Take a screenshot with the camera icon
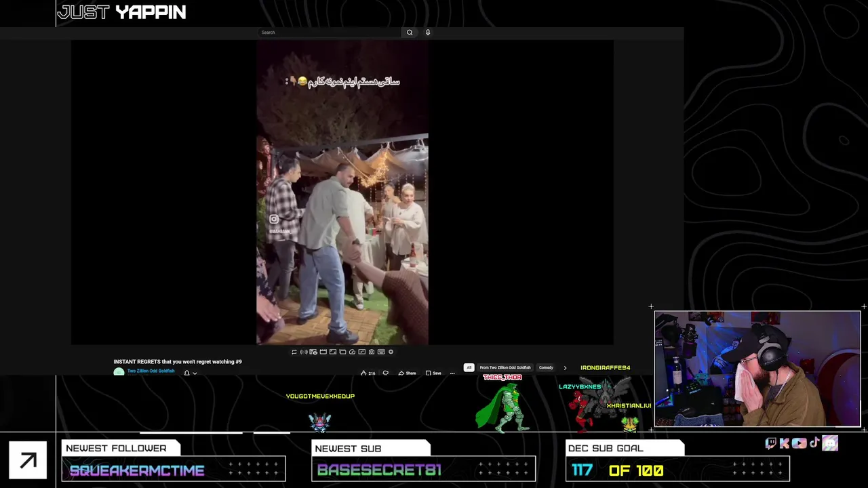 [x=372, y=352]
